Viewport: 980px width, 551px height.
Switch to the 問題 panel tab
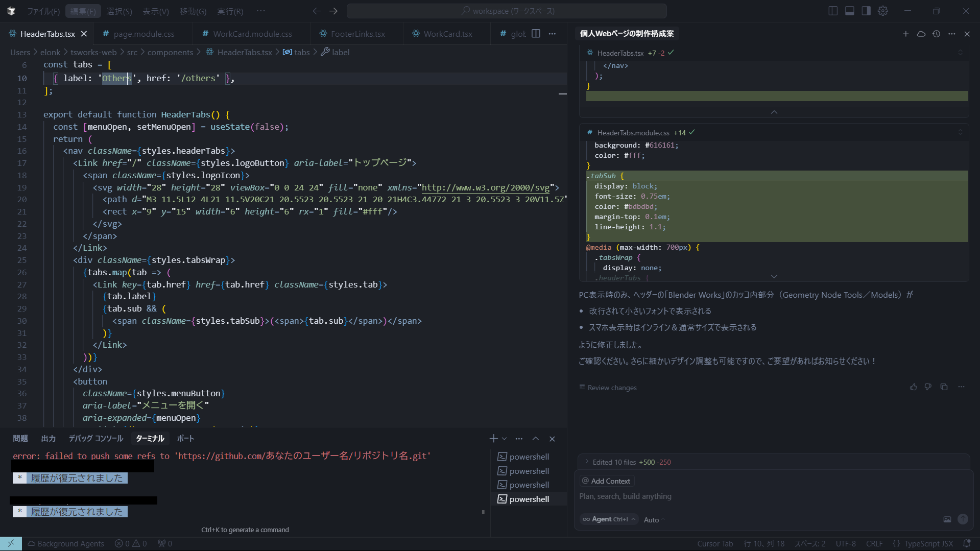(x=20, y=439)
